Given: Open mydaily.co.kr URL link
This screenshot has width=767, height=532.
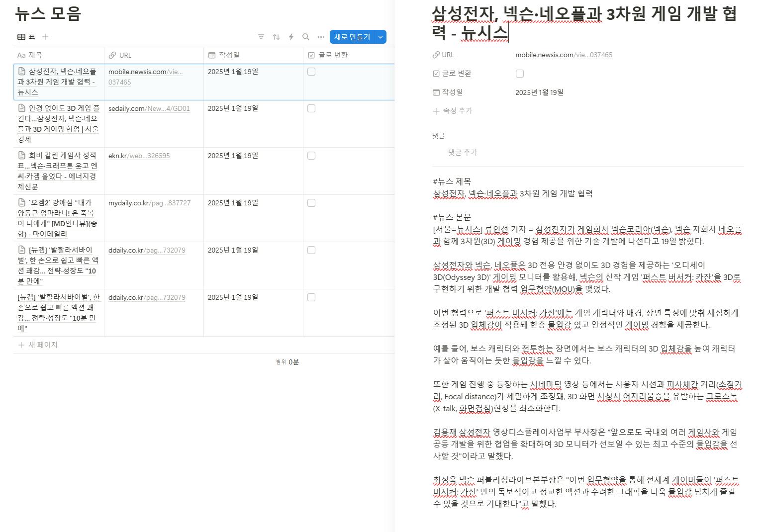Looking at the screenshot, I should [149, 203].
